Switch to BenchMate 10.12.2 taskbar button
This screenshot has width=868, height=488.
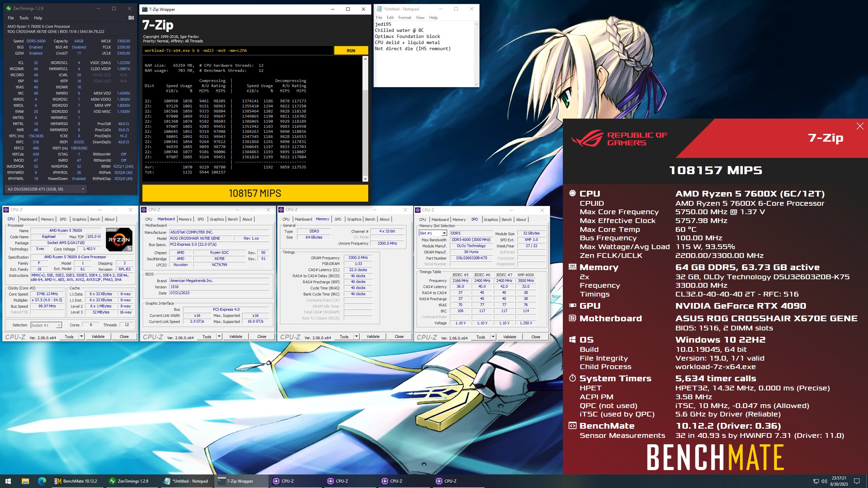78,481
